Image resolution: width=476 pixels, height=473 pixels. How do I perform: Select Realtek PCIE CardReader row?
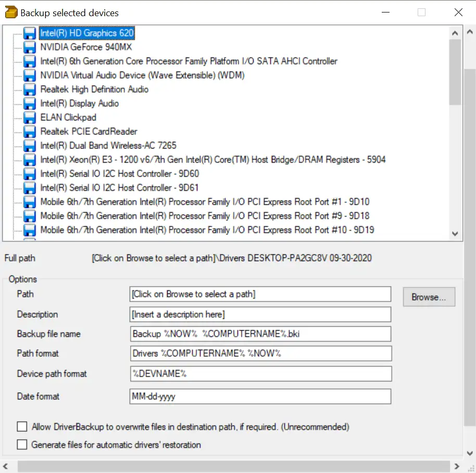click(89, 131)
